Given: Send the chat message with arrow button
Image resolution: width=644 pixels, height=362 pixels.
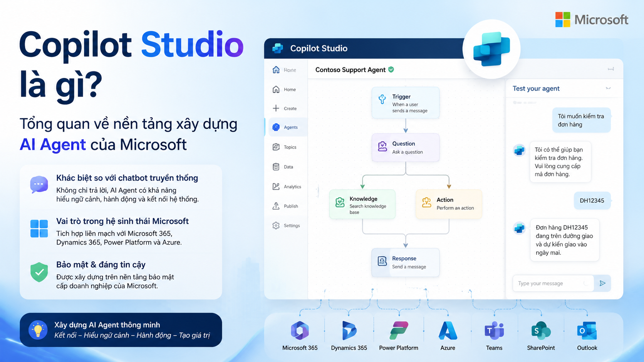Looking at the screenshot, I should tap(602, 284).
